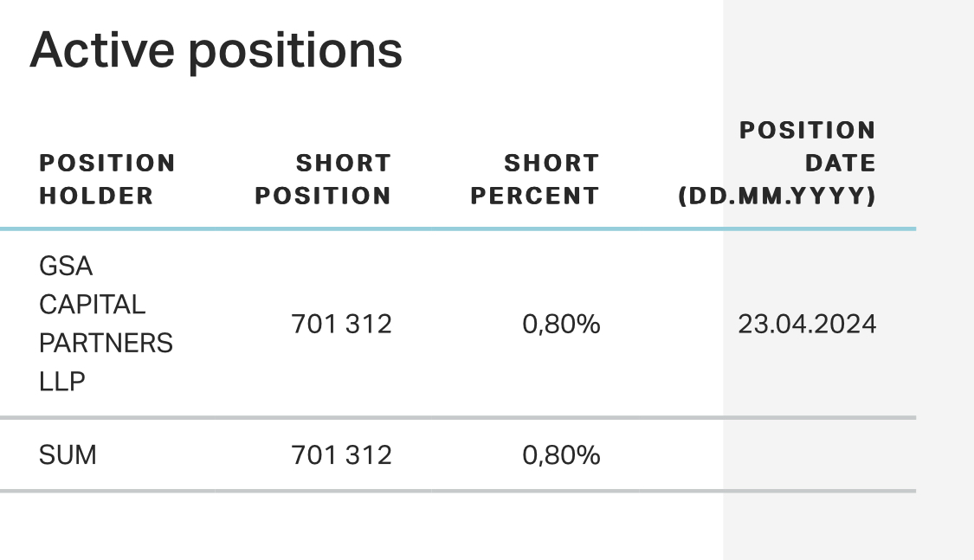Click the 701 312 short position value
974x560 pixels.
[342, 324]
